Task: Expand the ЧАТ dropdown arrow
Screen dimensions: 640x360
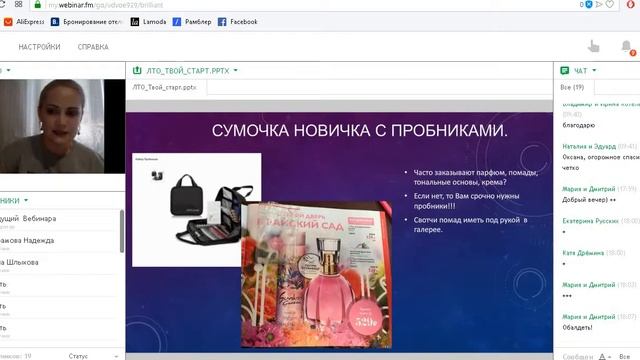Action: pyautogui.click(x=594, y=71)
